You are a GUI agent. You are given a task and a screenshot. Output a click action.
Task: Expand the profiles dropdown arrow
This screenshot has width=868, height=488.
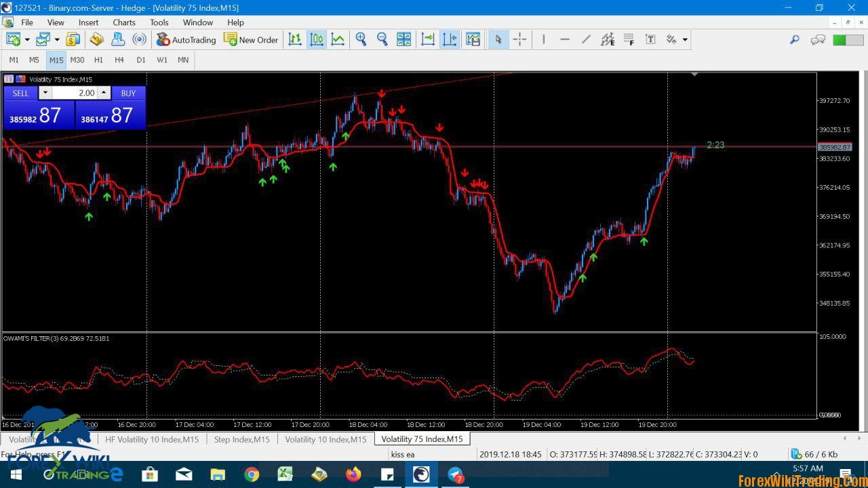pyautogui.click(x=57, y=39)
